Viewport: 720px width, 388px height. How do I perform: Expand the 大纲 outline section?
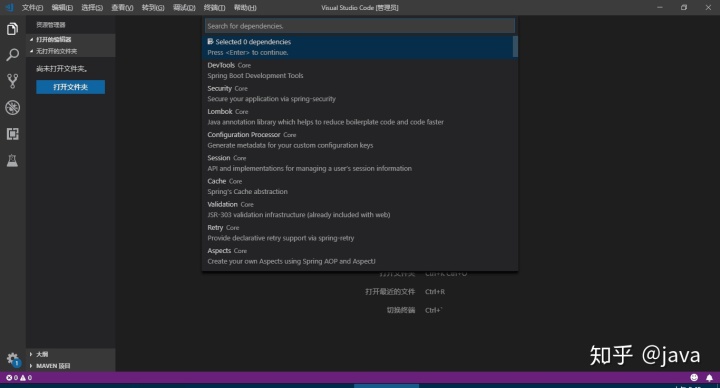(x=70, y=354)
